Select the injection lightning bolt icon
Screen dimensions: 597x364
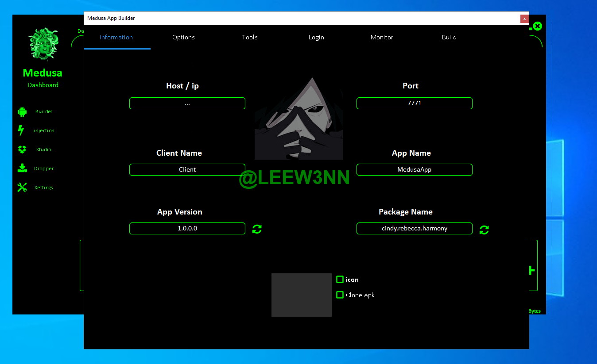pos(21,130)
